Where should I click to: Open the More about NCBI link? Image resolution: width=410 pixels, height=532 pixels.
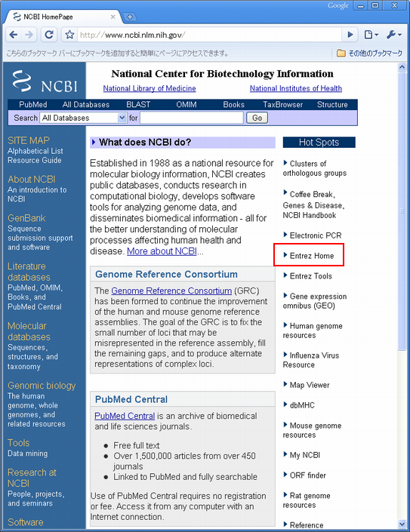pos(162,251)
